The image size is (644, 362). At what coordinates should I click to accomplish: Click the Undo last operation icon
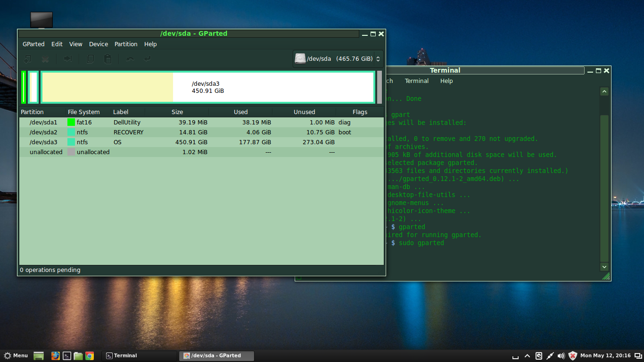[130, 59]
